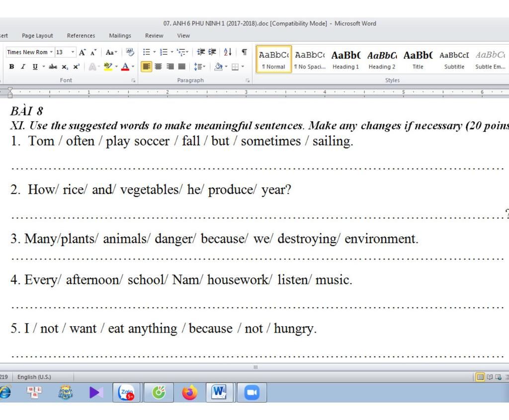
Task: Switch to Full Screen Reading view in the status bar
Action: click(490, 377)
